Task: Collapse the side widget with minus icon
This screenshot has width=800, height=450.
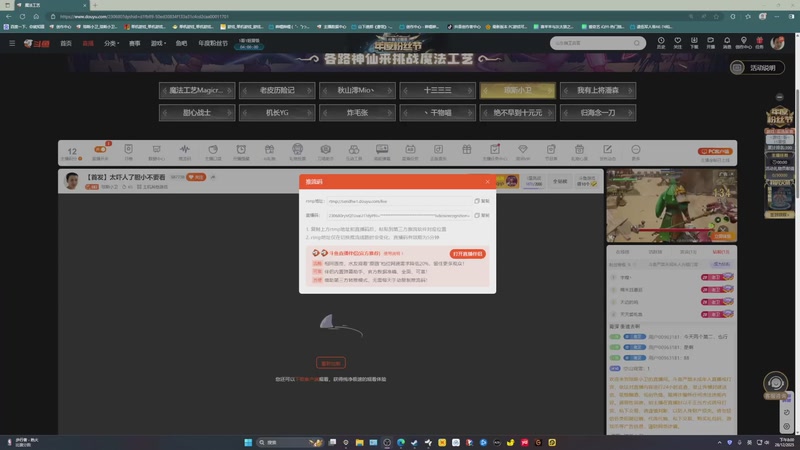Action: pyautogui.click(x=779, y=97)
